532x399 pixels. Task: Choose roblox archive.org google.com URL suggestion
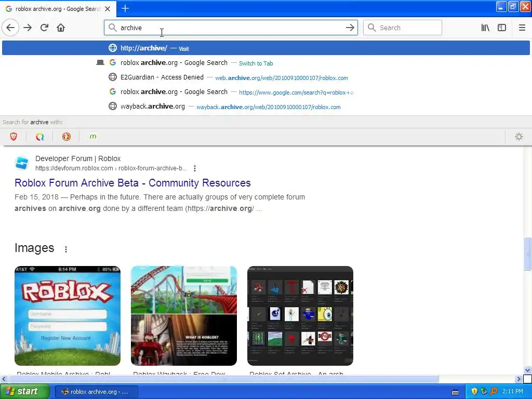[x=266, y=92]
